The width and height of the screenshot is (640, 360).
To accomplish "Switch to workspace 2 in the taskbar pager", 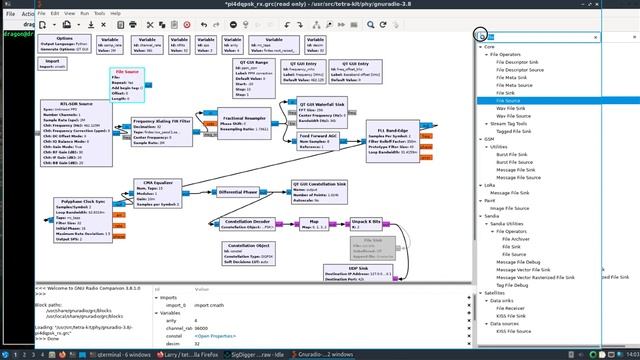I will pyautogui.click(x=24, y=355).
